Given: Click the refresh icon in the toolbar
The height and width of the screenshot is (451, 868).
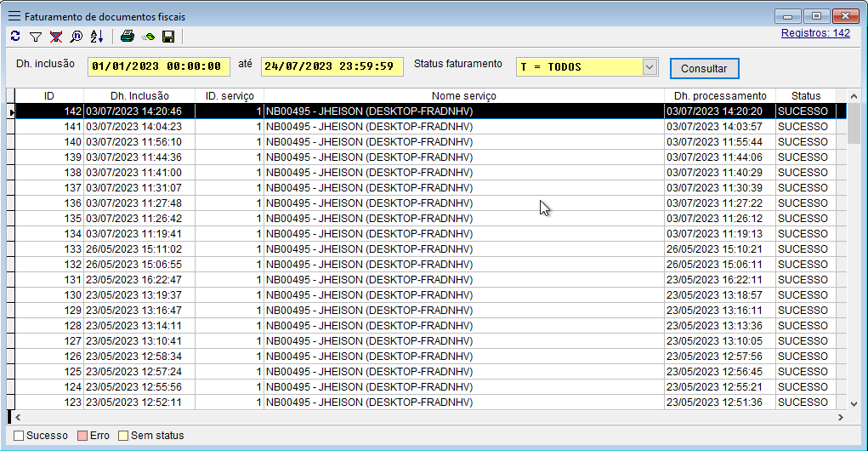Looking at the screenshot, I should click(x=14, y=37).
